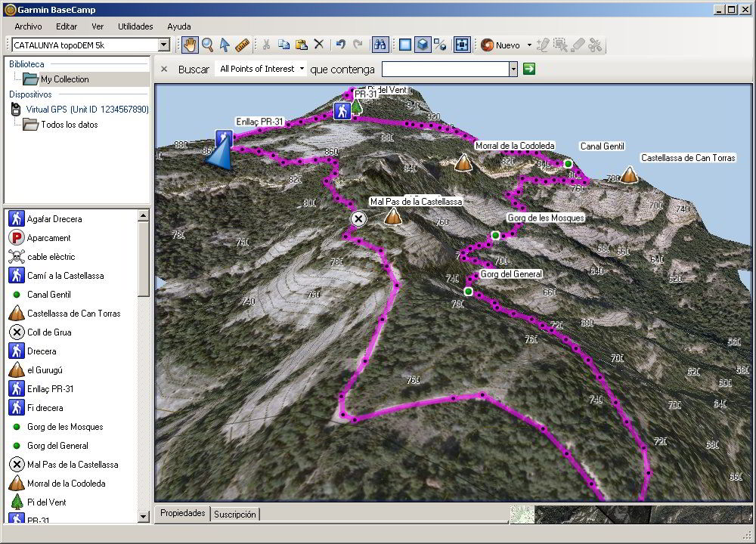Activate the Zoom magnifier tool

tap(207, 45)
